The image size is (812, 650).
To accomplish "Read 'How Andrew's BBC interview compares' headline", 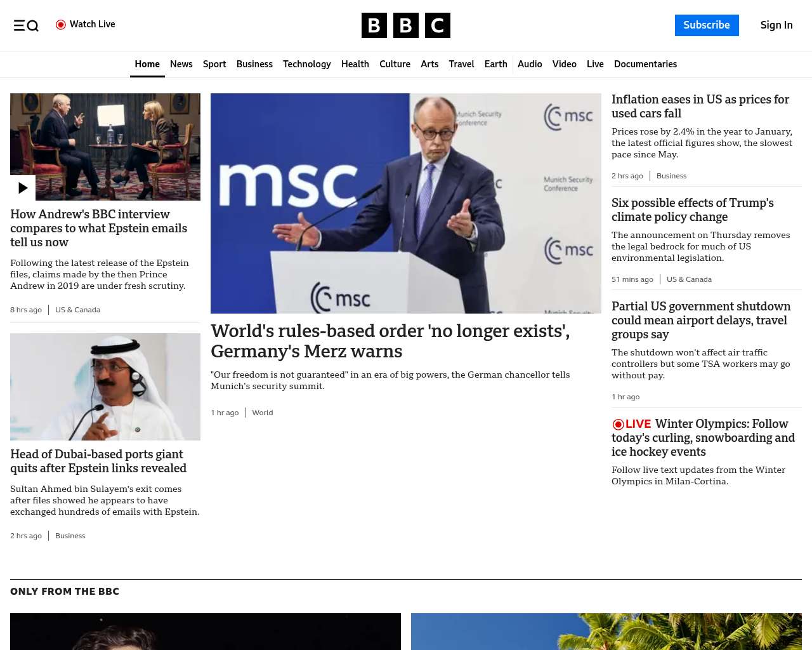I will [99, 228].
